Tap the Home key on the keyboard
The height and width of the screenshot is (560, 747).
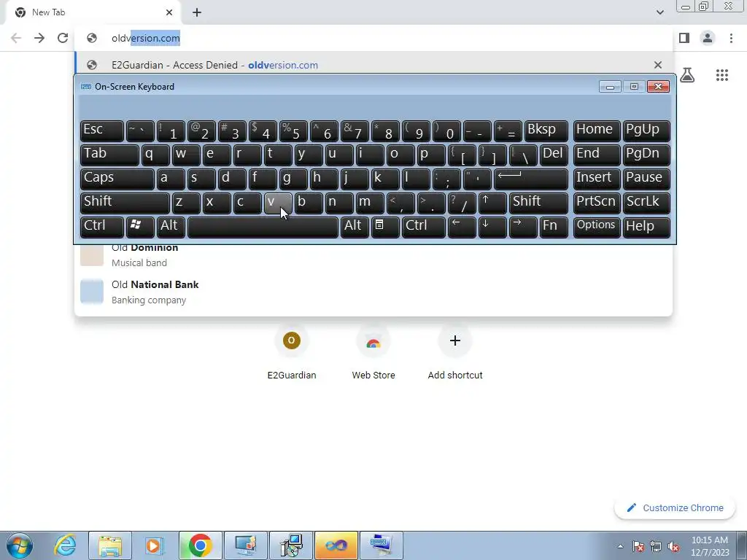[x=597, y=131]
